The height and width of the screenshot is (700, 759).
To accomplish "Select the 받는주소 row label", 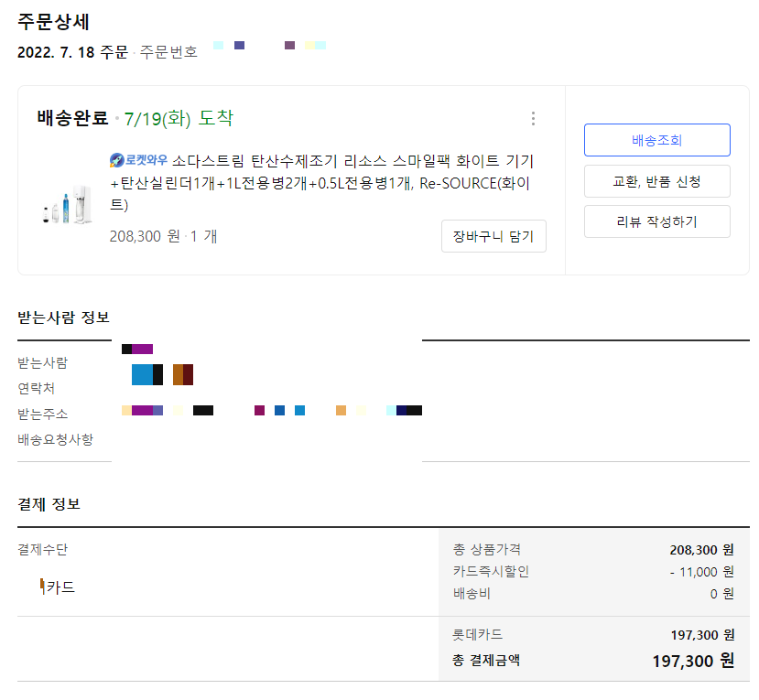I will (x=43, y=415).
